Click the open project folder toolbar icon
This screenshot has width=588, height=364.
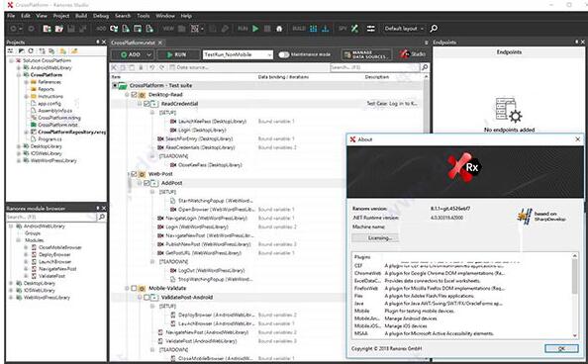click(58, 29)
